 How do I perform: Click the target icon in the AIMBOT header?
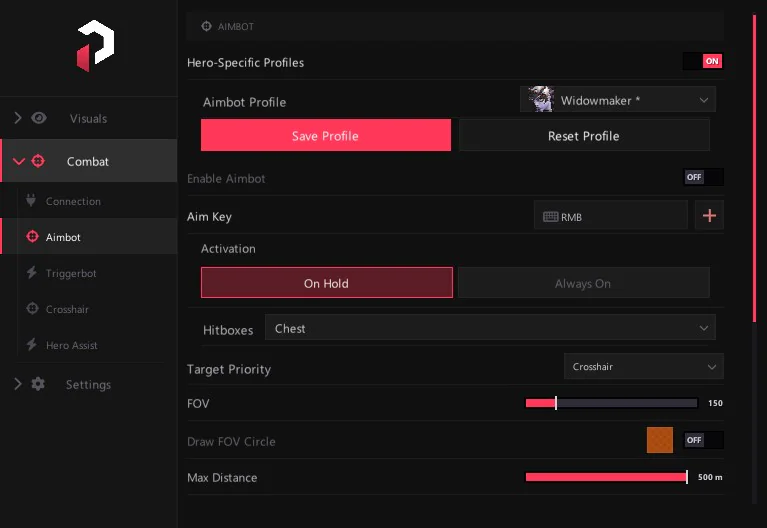click(206, 26)
